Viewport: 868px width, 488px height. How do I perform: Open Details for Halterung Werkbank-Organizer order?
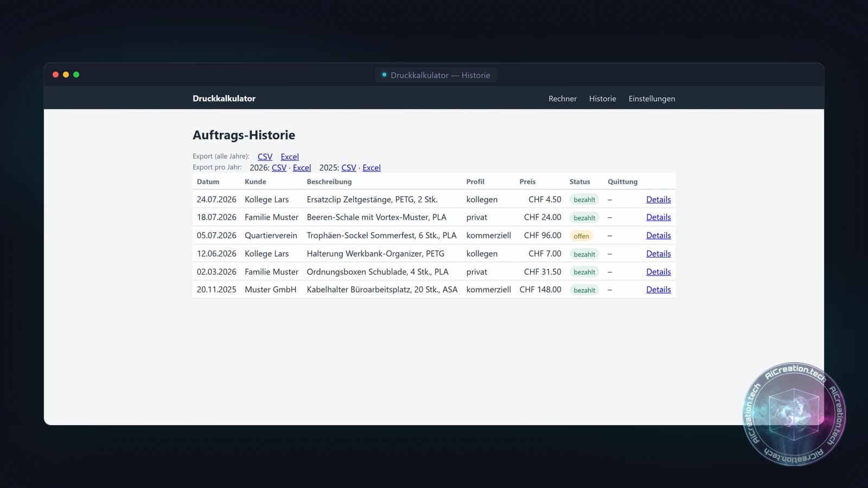pyautogui.click(x=659, y=254)
